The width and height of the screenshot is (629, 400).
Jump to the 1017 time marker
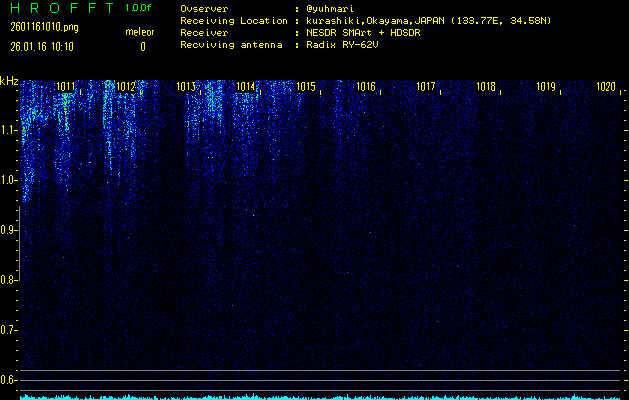coord(426,87)
